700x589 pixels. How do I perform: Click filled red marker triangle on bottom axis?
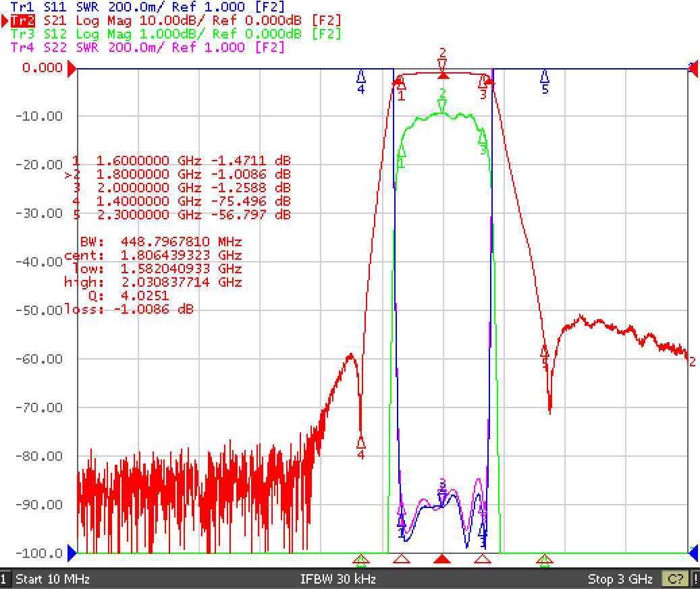[x=442, y=559]
